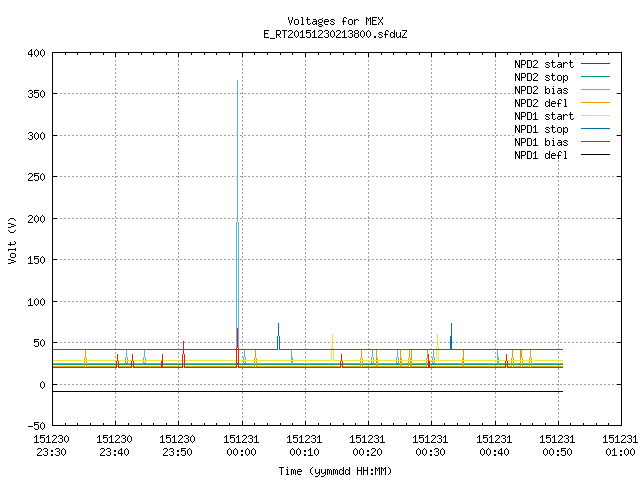640x480 pixels.
Task: Click the purple NPD2 start legend line
Action: point(595,64)
